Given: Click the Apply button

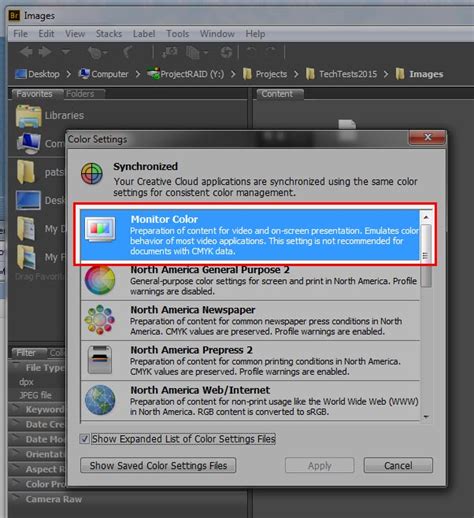Looking at the screenshot, I should 319,465.
